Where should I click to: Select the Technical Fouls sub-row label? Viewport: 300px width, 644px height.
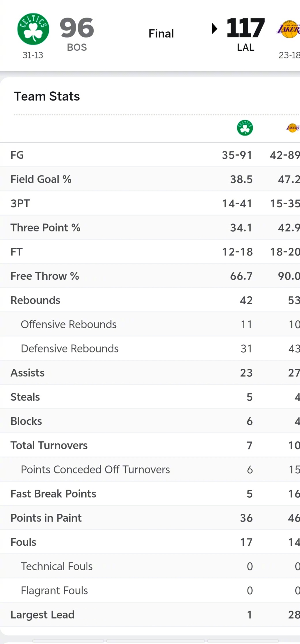point(57,566)
